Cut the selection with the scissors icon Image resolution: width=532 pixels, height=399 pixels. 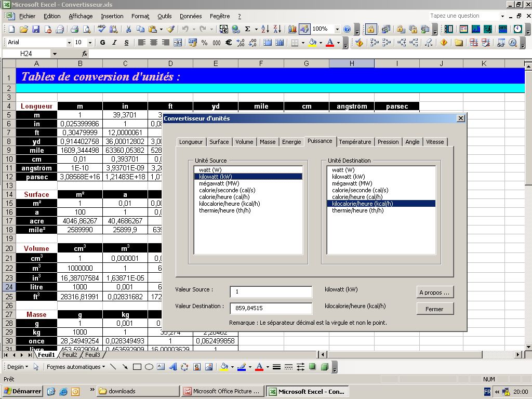click(x=128, y=29)
